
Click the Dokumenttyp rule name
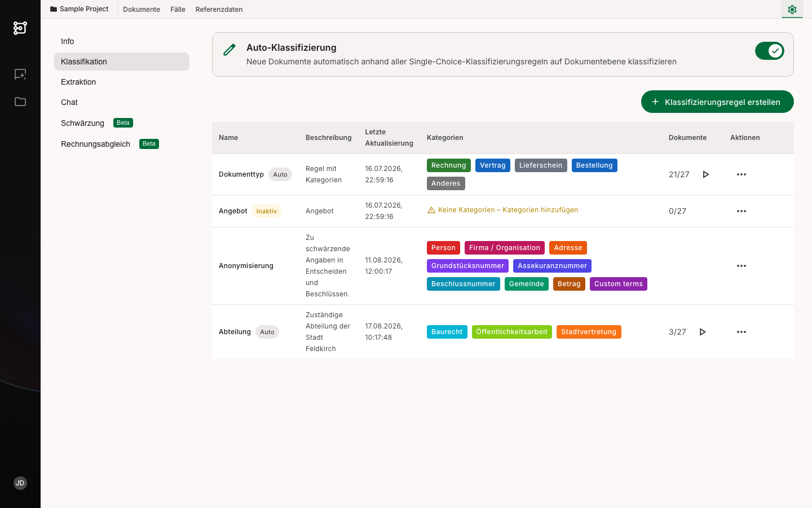241,174
